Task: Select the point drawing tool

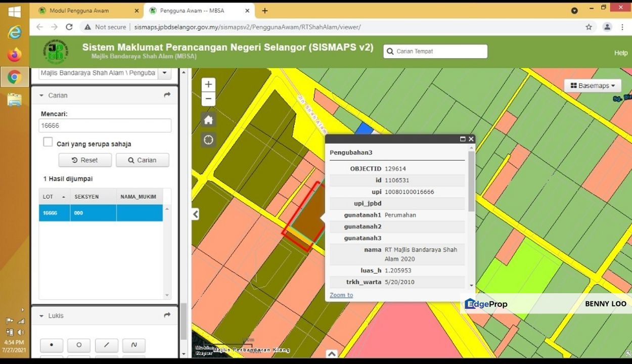Action: tap(52, 345)
